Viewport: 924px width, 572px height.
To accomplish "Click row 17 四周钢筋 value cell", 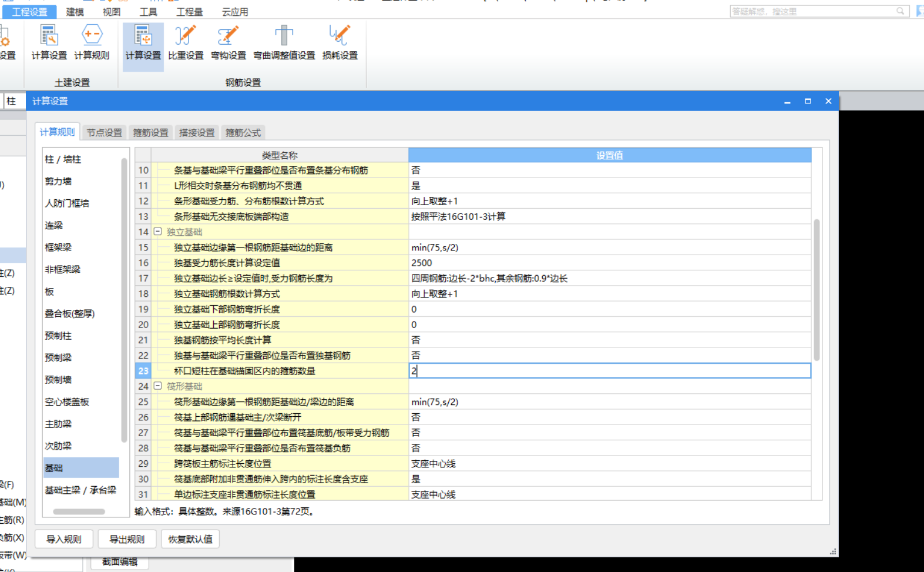I will point(610,278).
